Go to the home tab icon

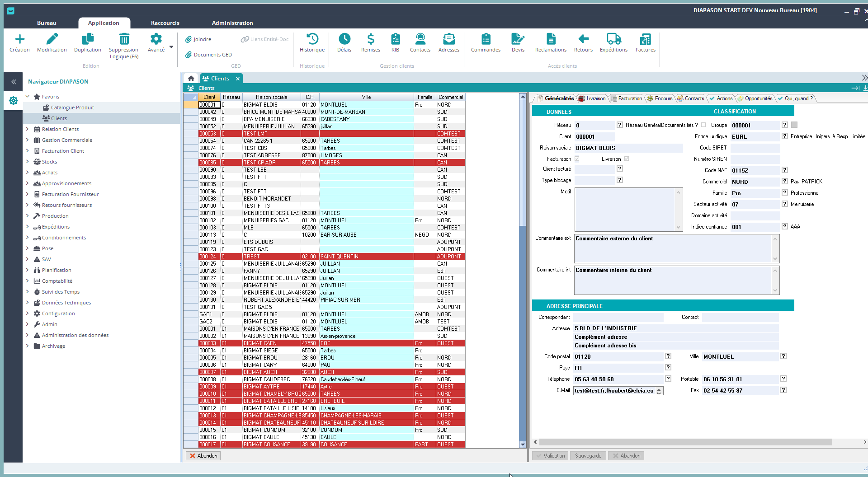point(191,79)
